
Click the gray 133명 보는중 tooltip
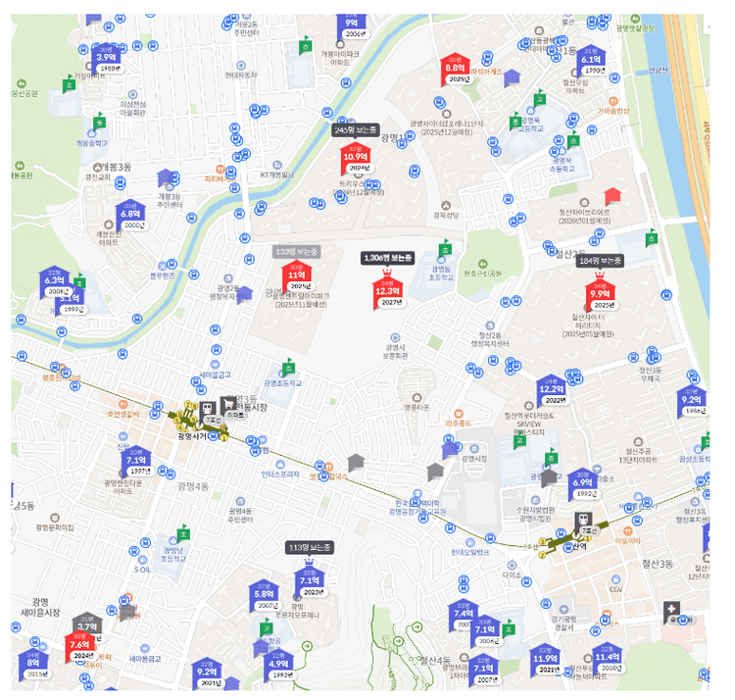[296, 252]
